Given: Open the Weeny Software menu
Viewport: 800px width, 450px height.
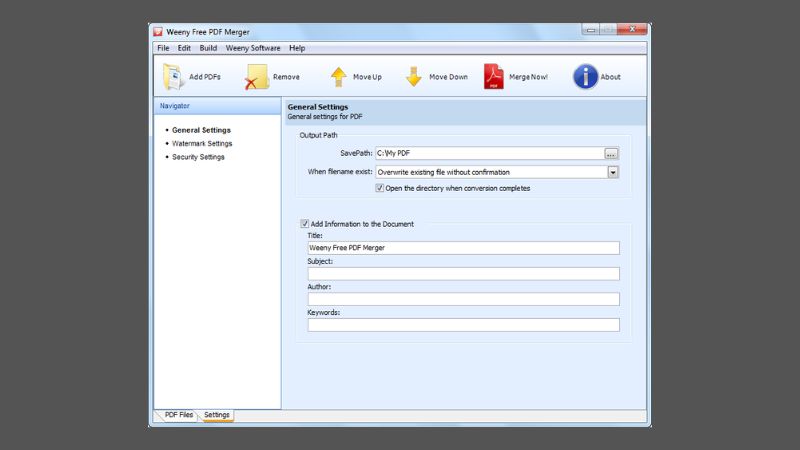Looking at the screenshot, I should (x=253, y=48).
